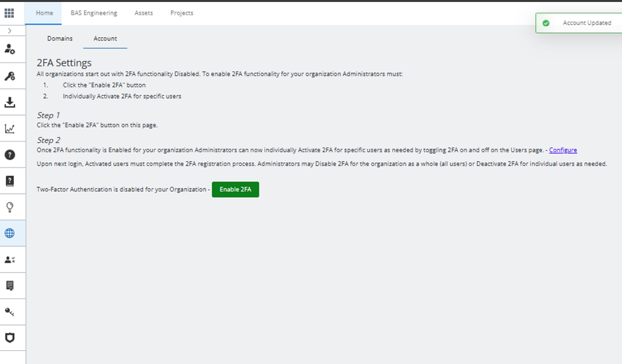Screen dimensions: 622x364
Task: Click the key with gear sidebar icon
Action: tap(10, 76)
